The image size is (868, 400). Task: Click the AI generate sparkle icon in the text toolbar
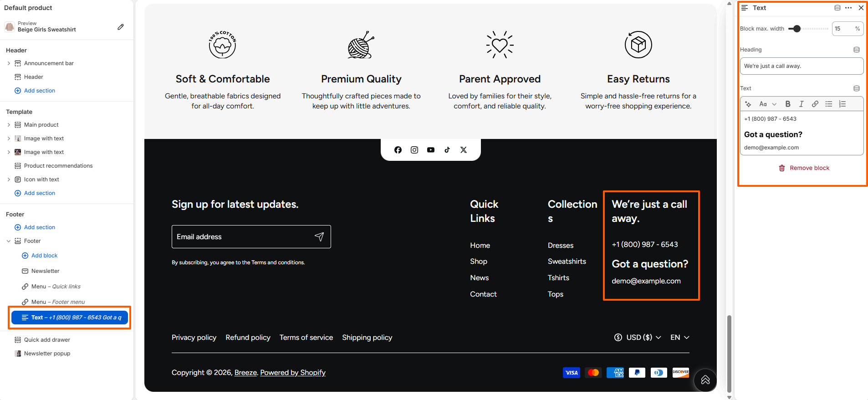coord(748,104)
